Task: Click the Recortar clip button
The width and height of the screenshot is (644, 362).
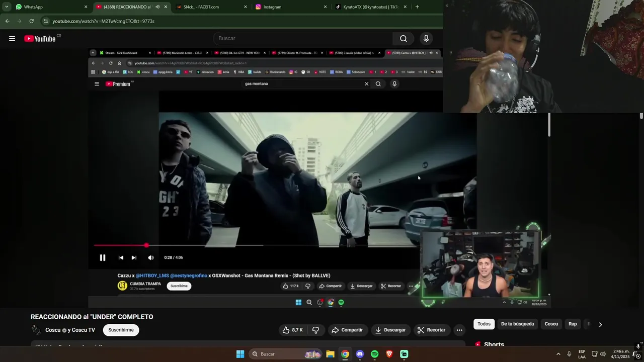Action: pos(432,330)
